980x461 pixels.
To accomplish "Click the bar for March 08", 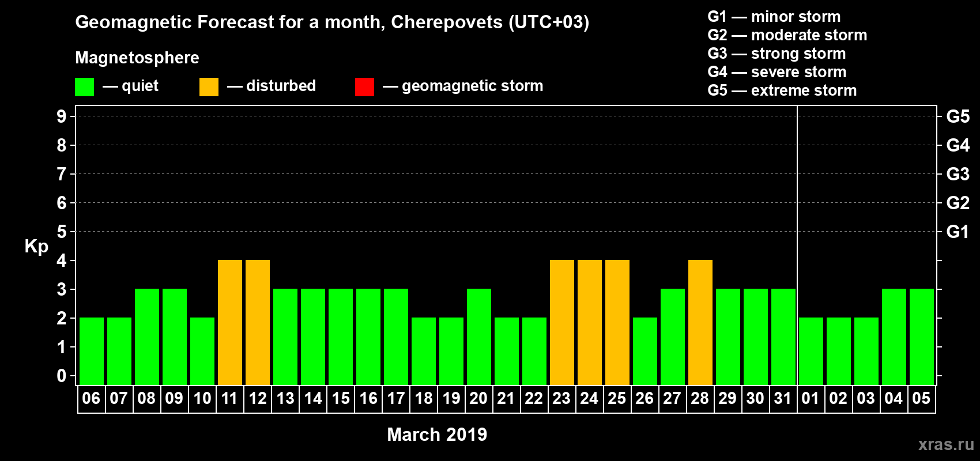I will pos(147,337).
